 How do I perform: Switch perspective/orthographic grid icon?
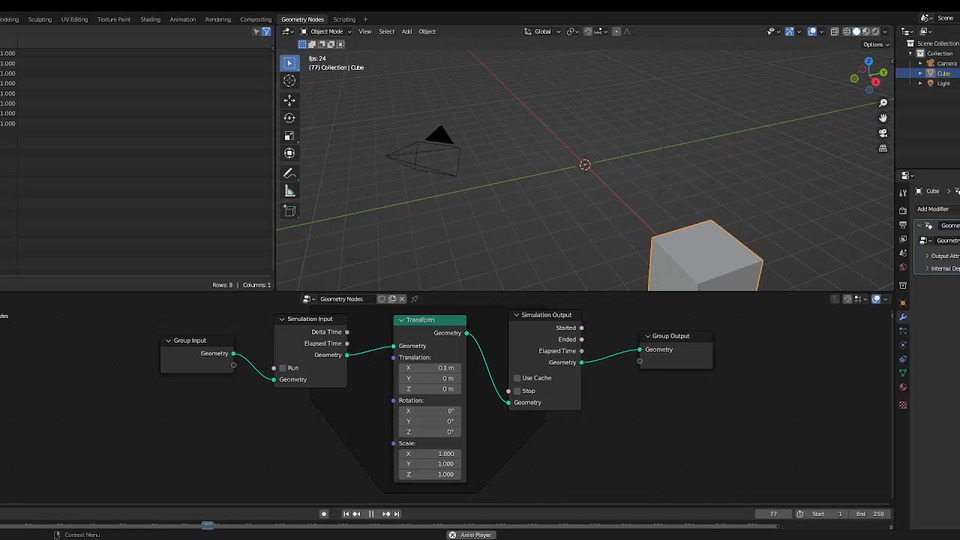pos(883,148)
